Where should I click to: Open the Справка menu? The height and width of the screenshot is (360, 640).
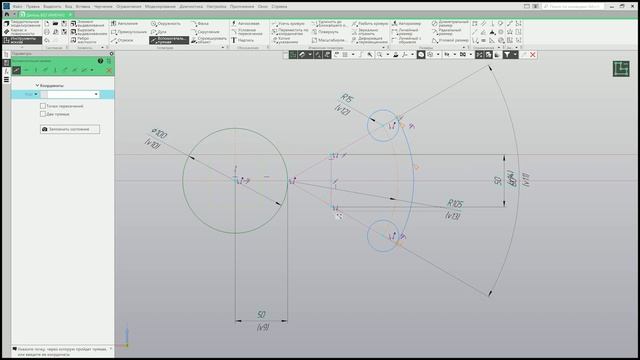click(279, 7)
